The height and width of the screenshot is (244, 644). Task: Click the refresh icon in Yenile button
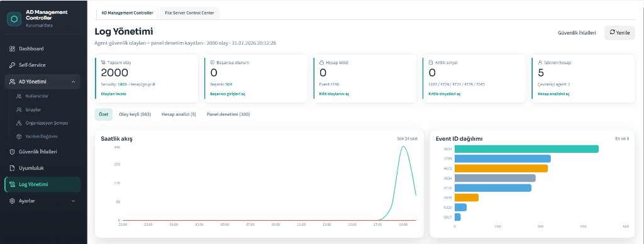pos(613,32)
